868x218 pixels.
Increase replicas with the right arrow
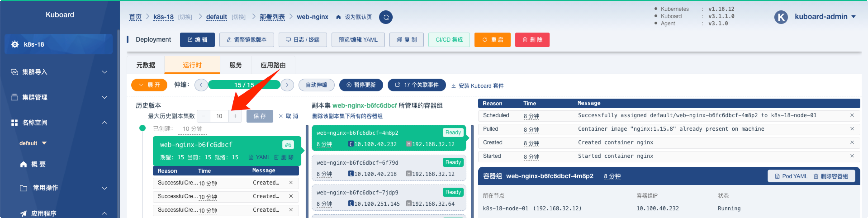[287, 85]
